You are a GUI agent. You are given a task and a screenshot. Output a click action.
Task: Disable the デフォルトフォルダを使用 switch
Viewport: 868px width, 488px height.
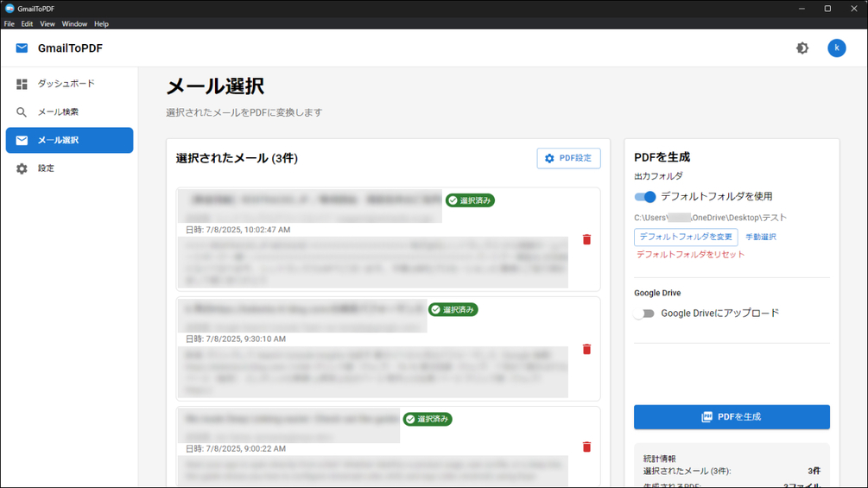point(645,196)
